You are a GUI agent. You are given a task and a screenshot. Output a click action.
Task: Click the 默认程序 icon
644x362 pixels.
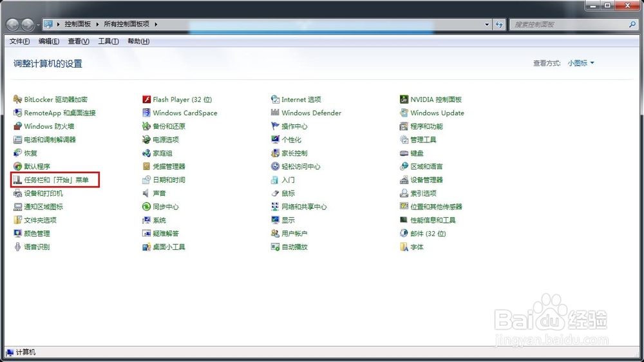pos(17,166)
